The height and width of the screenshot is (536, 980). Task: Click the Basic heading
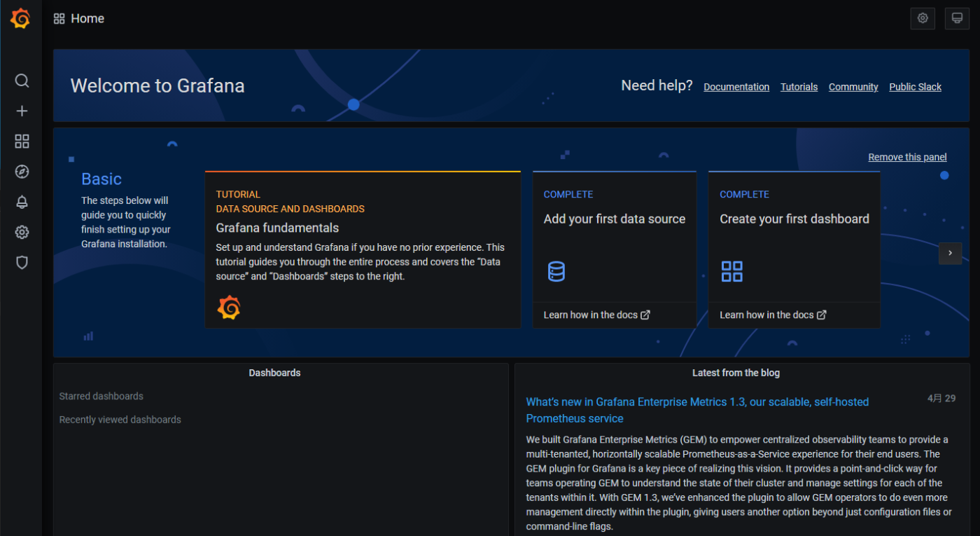(x=101, y=179)
